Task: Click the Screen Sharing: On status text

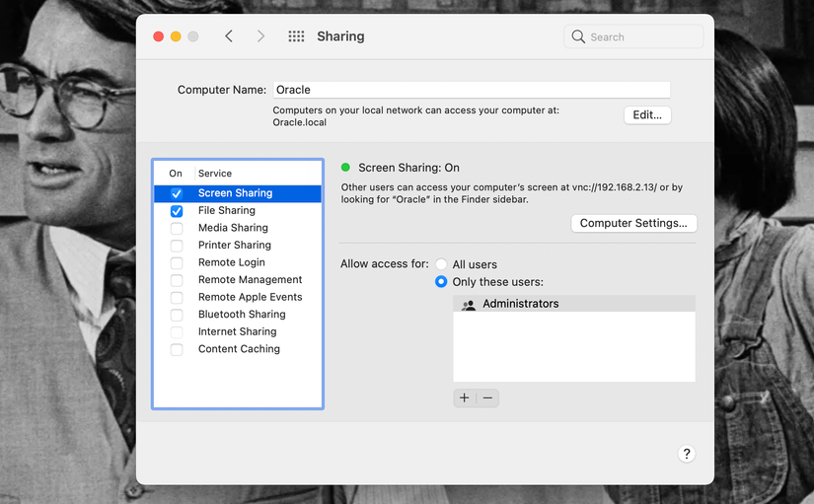Action: [408, 168]
